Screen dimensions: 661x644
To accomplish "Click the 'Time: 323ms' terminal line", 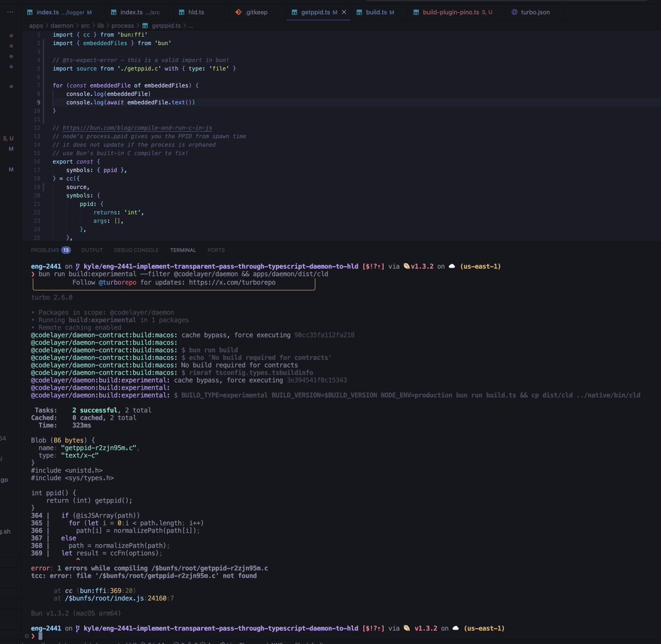I will (65, 425).
